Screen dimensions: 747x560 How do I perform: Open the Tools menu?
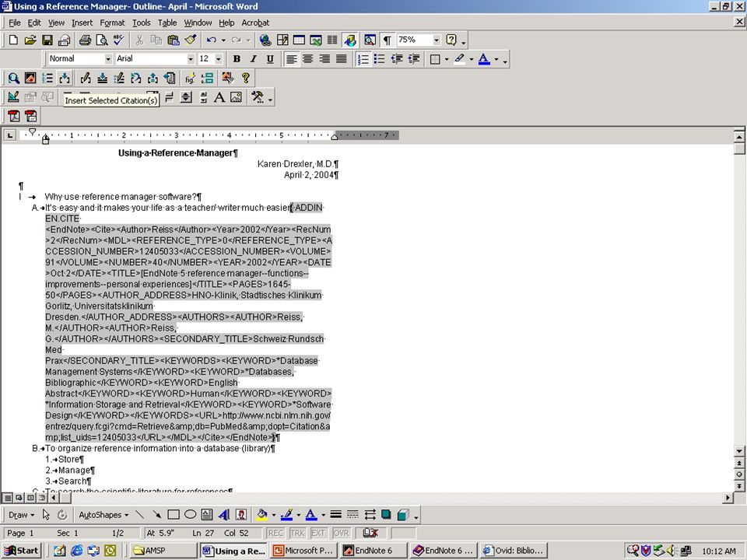pyautogui.click(x=141, y=23)
